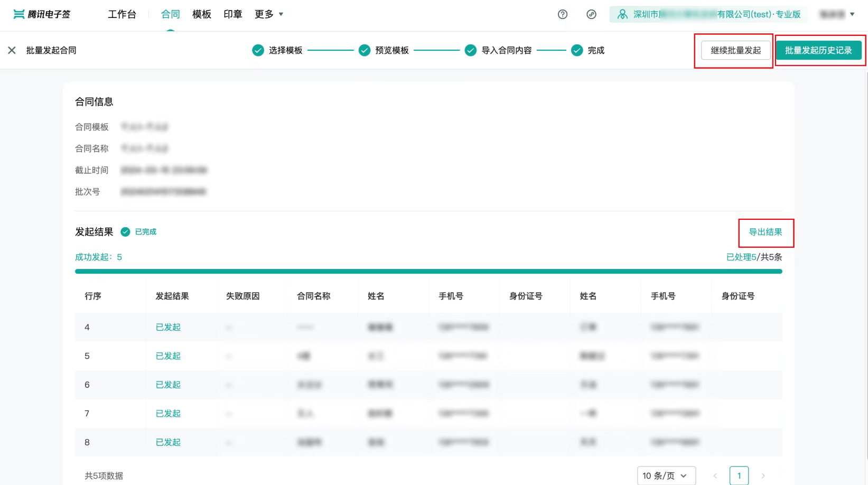The width and height of the screenshot is (868, 485).
Task: Open the 印章 tab
Action: (x=233, y=14)
